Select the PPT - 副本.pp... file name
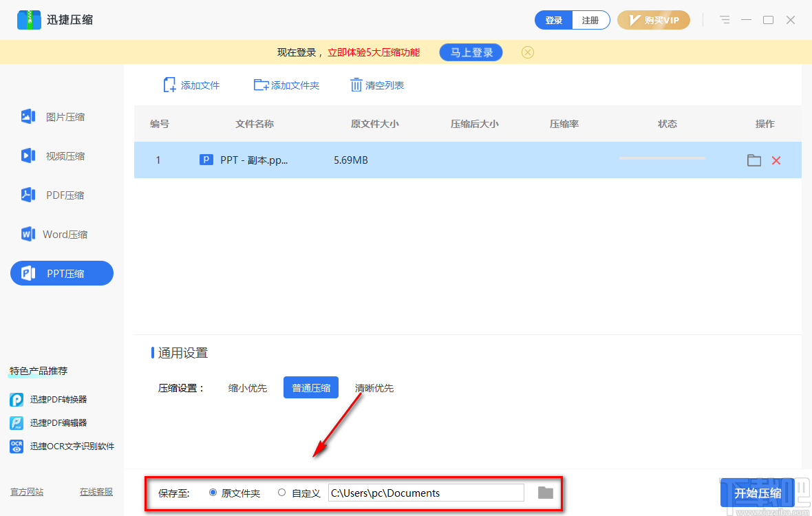Screen dimensions: 812x516 254,160
